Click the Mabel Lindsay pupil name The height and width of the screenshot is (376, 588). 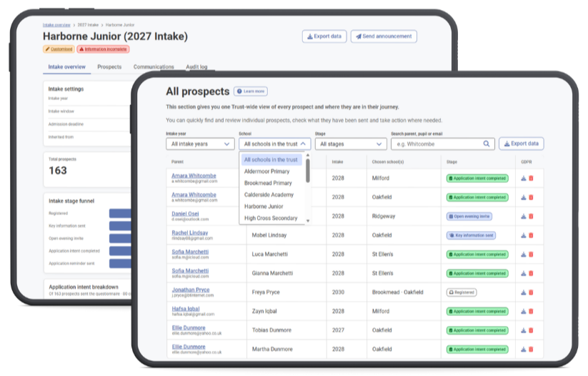click(269, 235)
